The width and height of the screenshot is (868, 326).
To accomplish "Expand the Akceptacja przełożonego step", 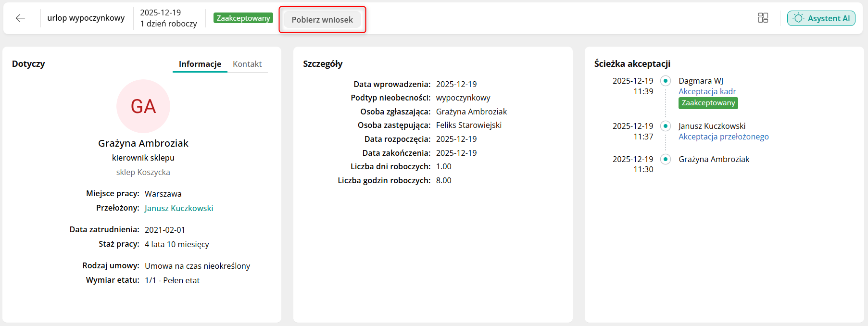I will pyautogui.click(x=724, y=137).
